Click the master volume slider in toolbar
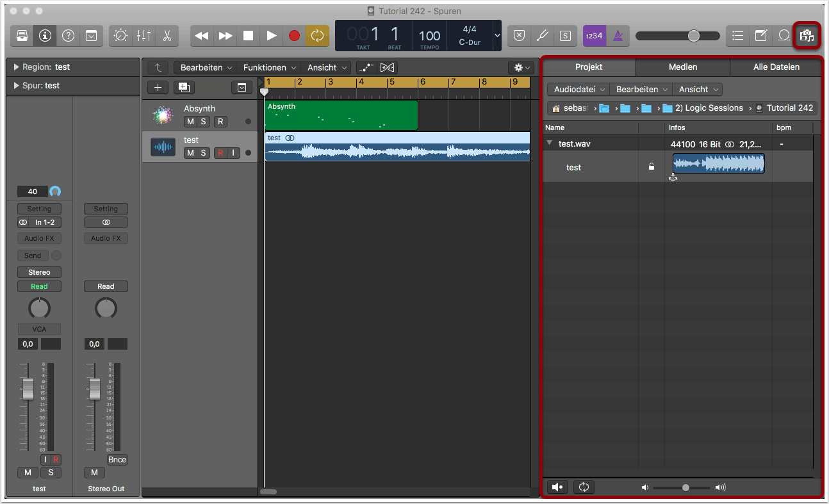The height and width of the screenshot is (504, 829). [x=694, y=36]
